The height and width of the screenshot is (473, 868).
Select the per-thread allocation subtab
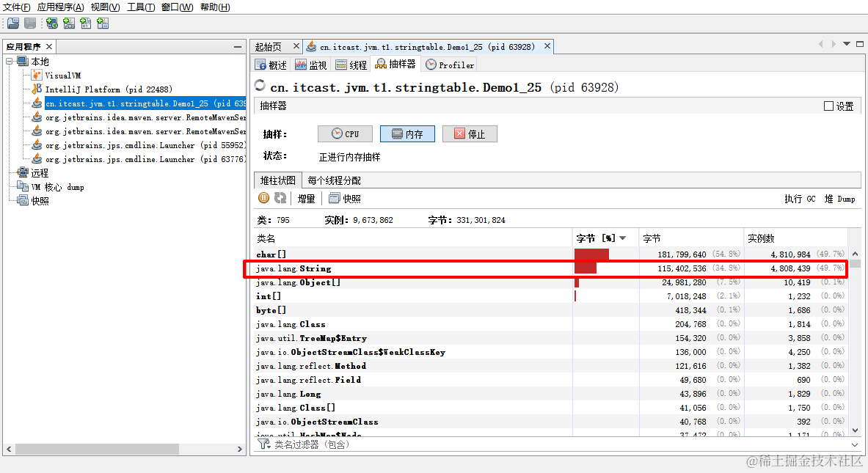(x=334, y=180)
